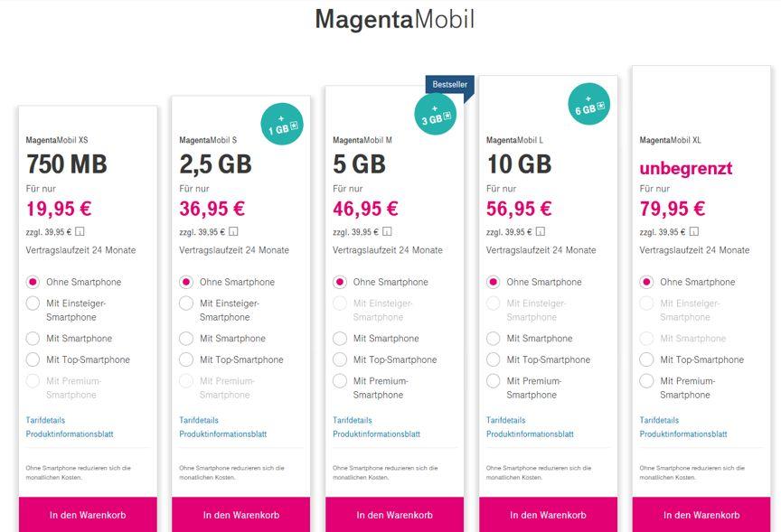
Task: Open price info icon under 56,95 €
Action: 541,231
